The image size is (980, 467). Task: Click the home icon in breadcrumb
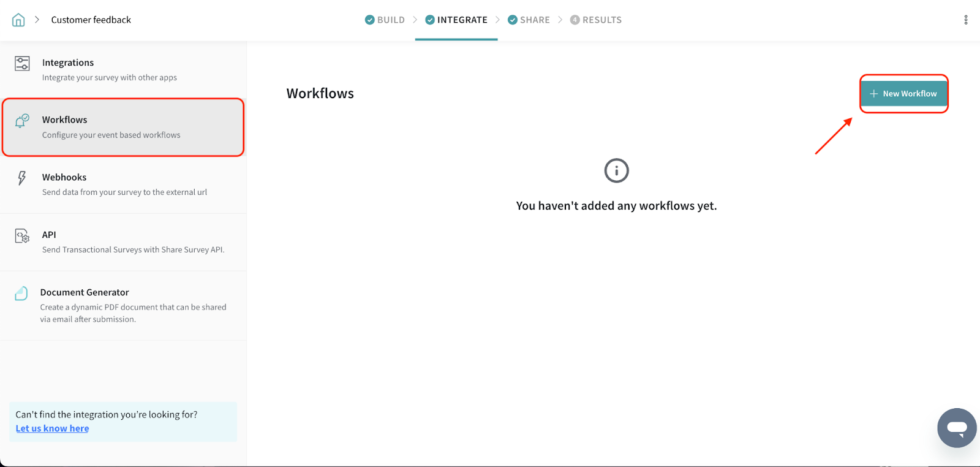[x=18, y=20]
